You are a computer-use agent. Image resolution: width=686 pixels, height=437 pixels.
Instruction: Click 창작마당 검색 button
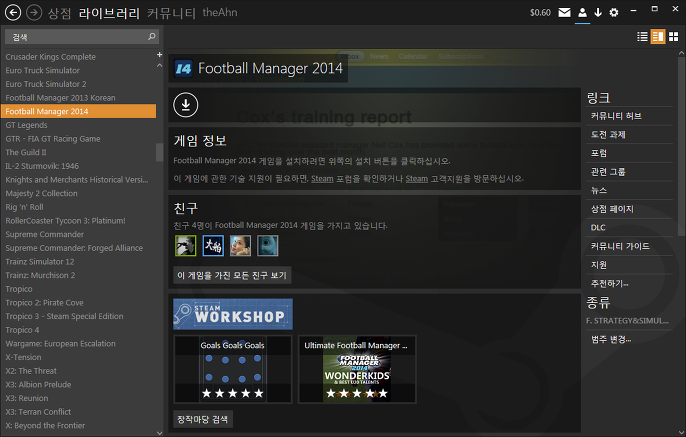pos(203,420)
